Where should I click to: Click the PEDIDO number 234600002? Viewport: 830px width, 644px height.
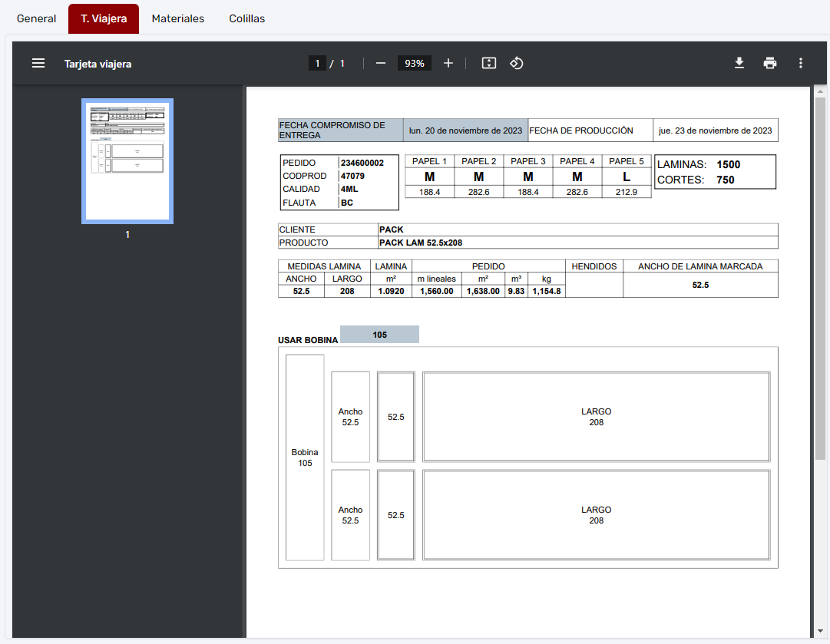tap(362, 163)
